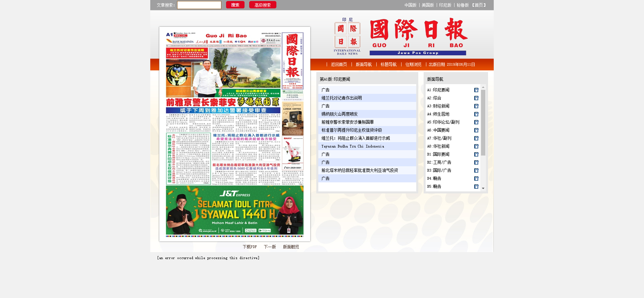The height and width of the screenshot is (298, 644).
Task: Open PDF icon for A6:中国要闻
Action: pos(476,130)
